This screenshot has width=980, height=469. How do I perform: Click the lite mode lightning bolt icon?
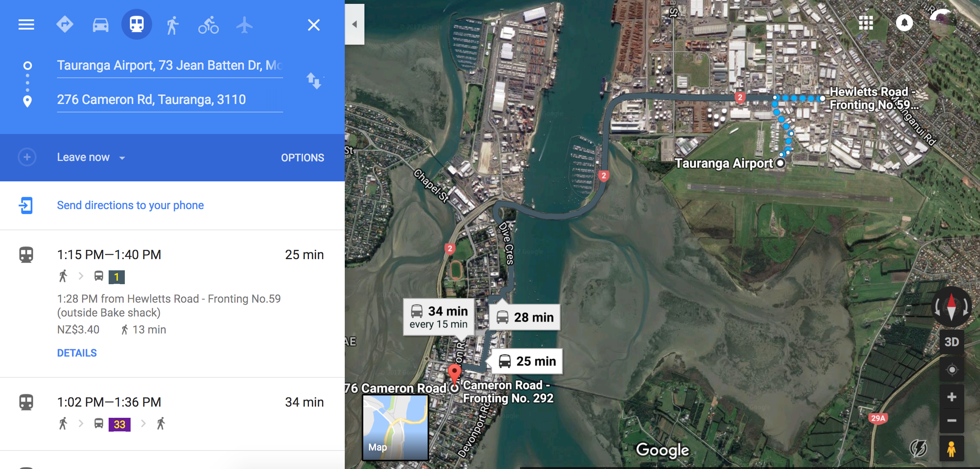918,449
